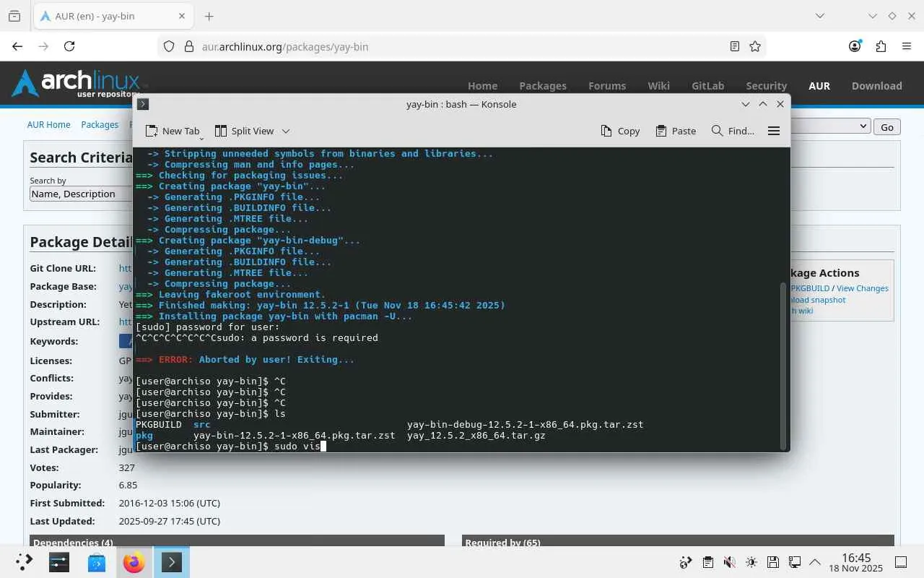The height and width of the screenshot is (578, 924).
Task: Expand the New Tab profile dropdown arrow
Action: 201,137
